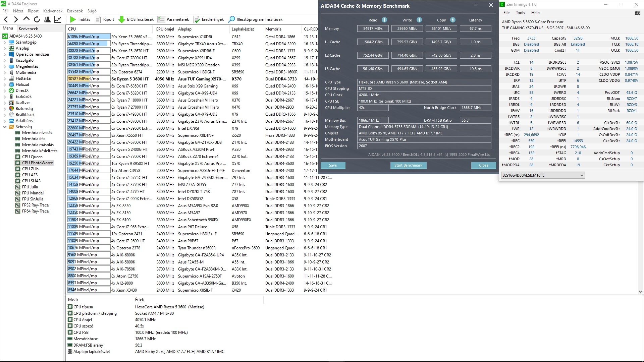This screenshot has width=644, height=362.
Task: Open the ZenTimings Help menu
Action: tap(535, 13)
